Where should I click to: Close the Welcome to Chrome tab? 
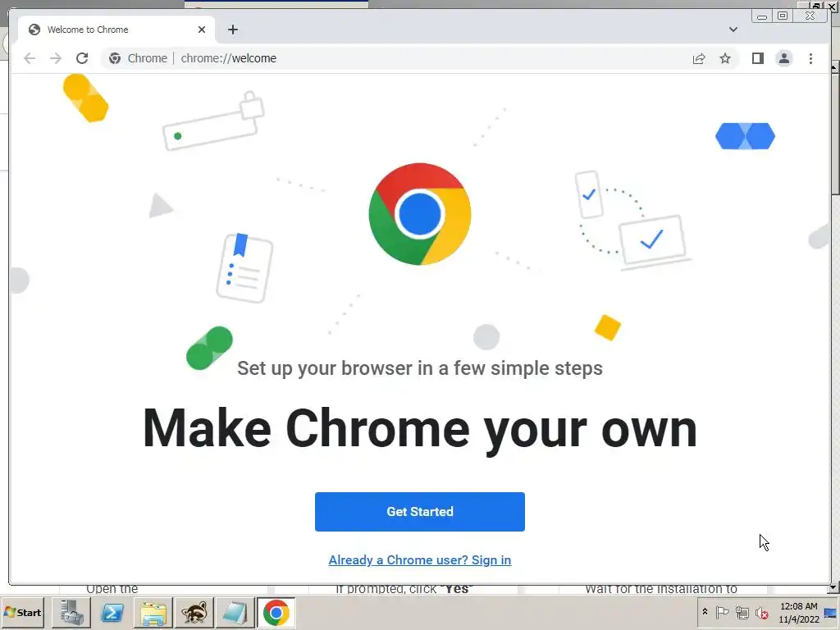pos(202,30)
